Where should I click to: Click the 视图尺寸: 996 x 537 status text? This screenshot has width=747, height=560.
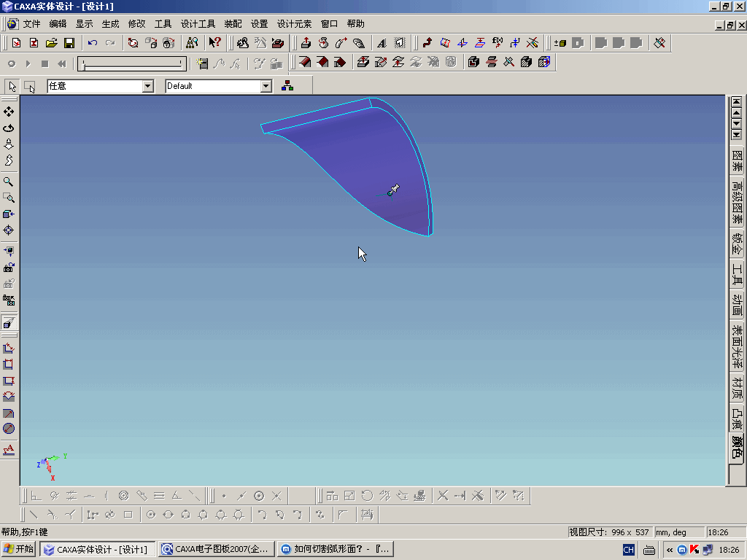(x=611, y=532)
